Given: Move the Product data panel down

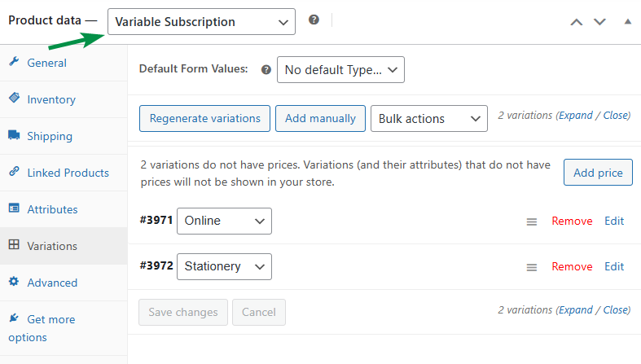Looking at the screenshot, I should pyautogui.click(x=600, y=22).
